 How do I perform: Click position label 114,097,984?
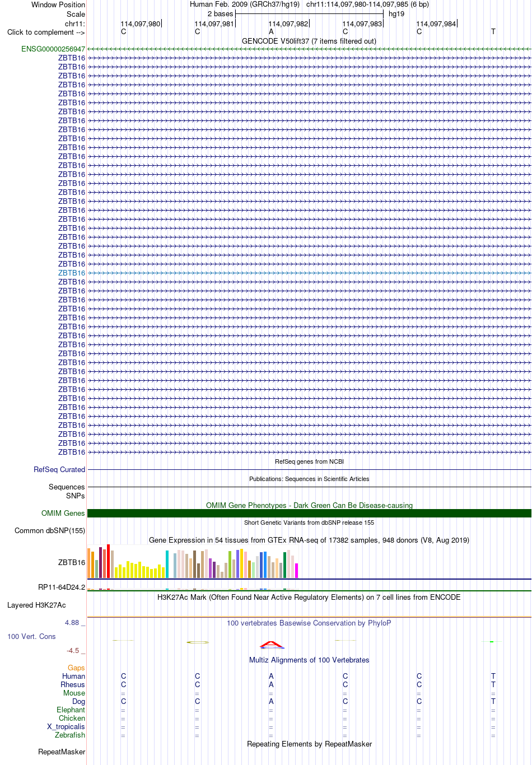[x=436, y=24]
